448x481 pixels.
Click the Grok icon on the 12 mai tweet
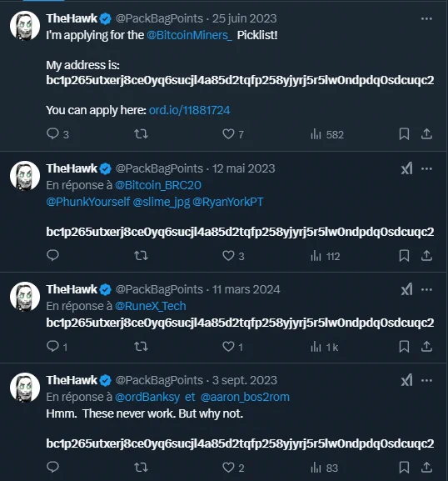pos(406,168)
